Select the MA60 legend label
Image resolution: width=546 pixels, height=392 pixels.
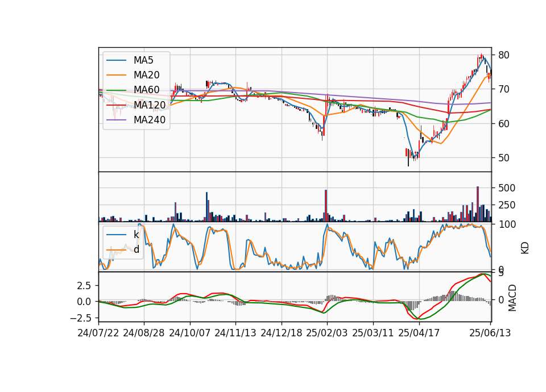(x=146, y=90)
